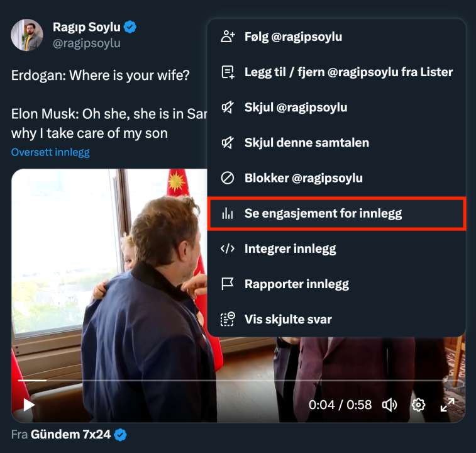
Task: Click Ragıp Soylu's profile avatar
Action: tap(27, 35)
